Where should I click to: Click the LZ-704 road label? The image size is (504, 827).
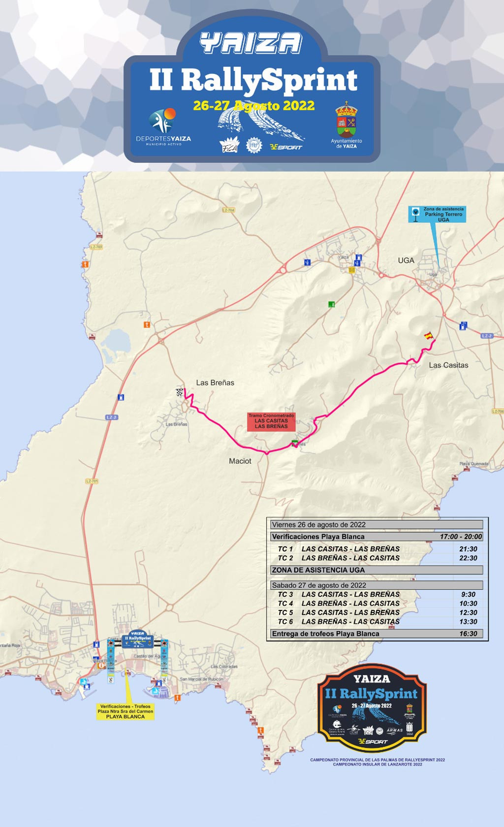tap(228, 210)
